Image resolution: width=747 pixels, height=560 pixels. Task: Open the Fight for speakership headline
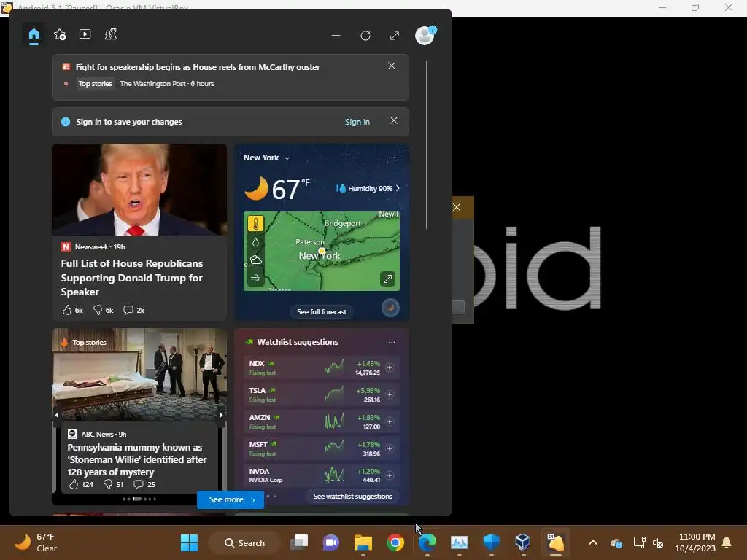click(198, 67)
